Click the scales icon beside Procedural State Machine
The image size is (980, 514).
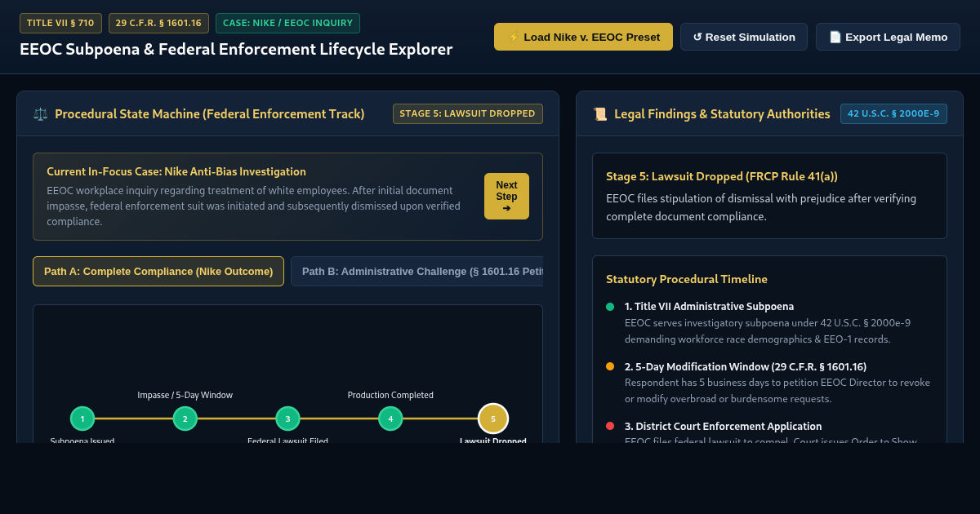click(41, 114)
